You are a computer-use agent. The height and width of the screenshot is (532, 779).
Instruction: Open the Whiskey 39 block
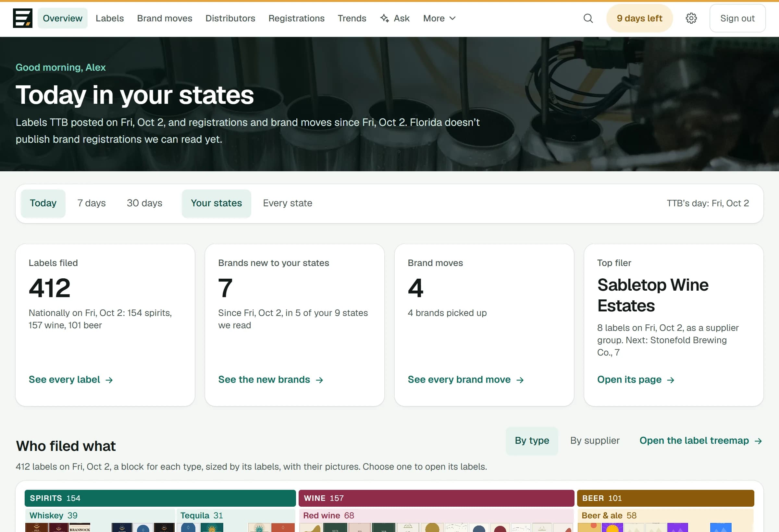pyautogui.click(x=100, y=520)
